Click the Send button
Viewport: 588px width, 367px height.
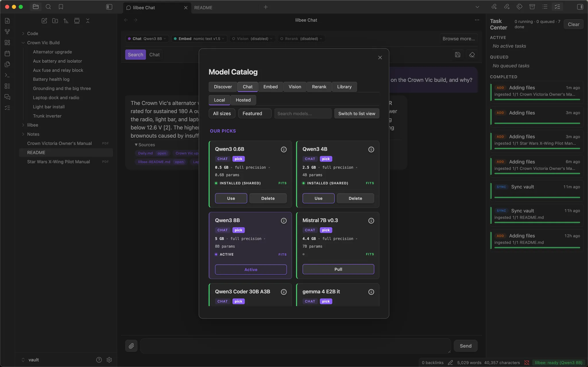[465, 346]
